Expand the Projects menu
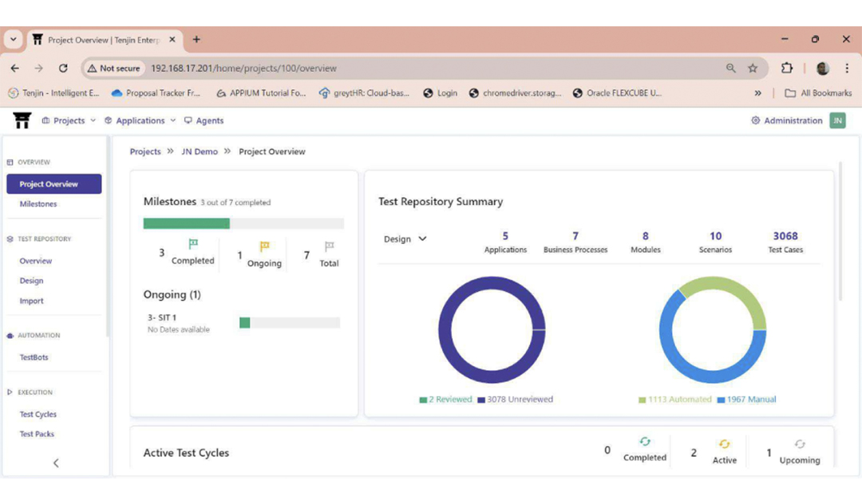 tap(69, 120)
